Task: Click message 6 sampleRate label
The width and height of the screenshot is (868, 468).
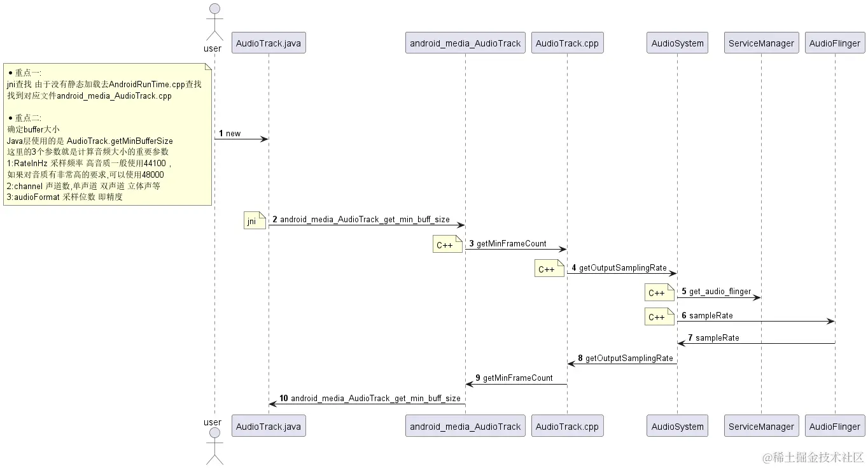Action: 707,315
